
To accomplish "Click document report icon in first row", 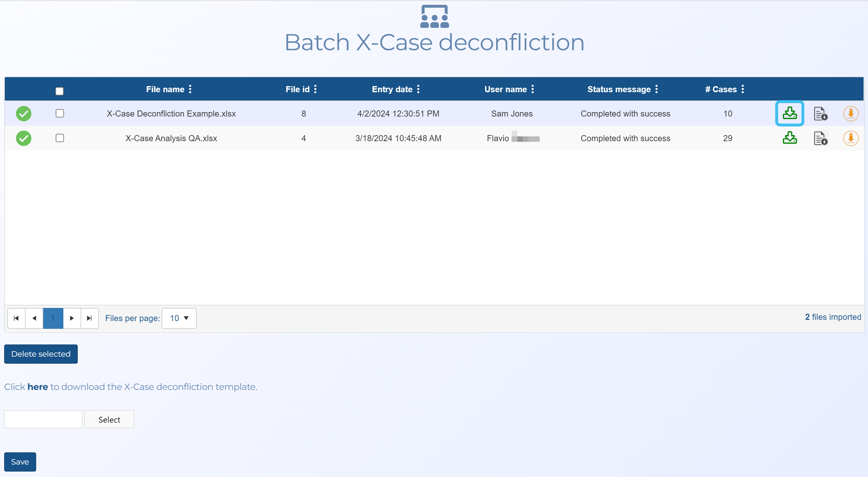I will coord(820,114).
